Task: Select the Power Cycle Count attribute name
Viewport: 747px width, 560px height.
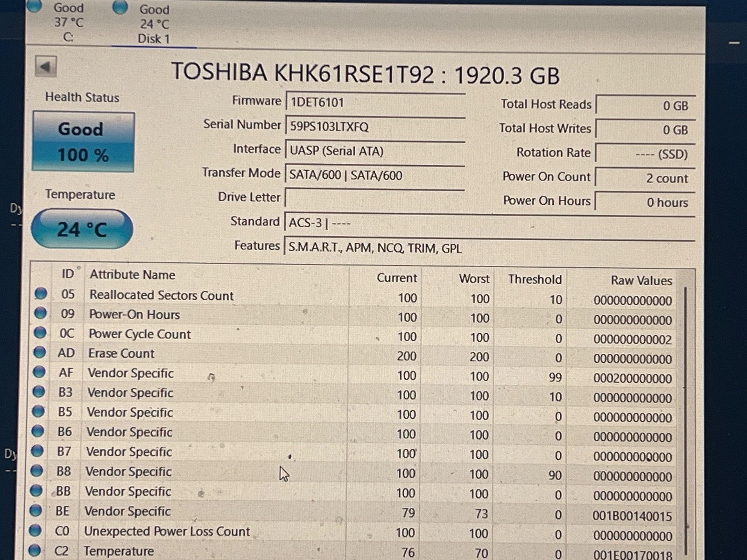Action: click(x=140, y=334)
